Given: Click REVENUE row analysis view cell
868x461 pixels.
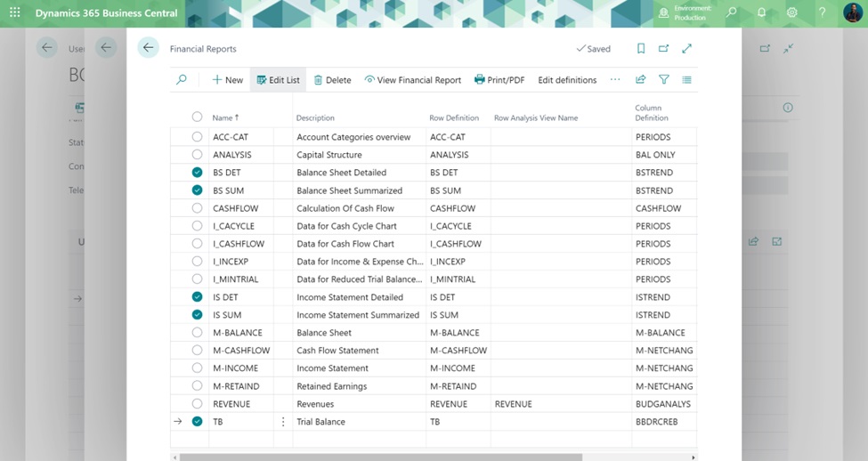Looking at the screenshot, I should [x=561, y=404].
